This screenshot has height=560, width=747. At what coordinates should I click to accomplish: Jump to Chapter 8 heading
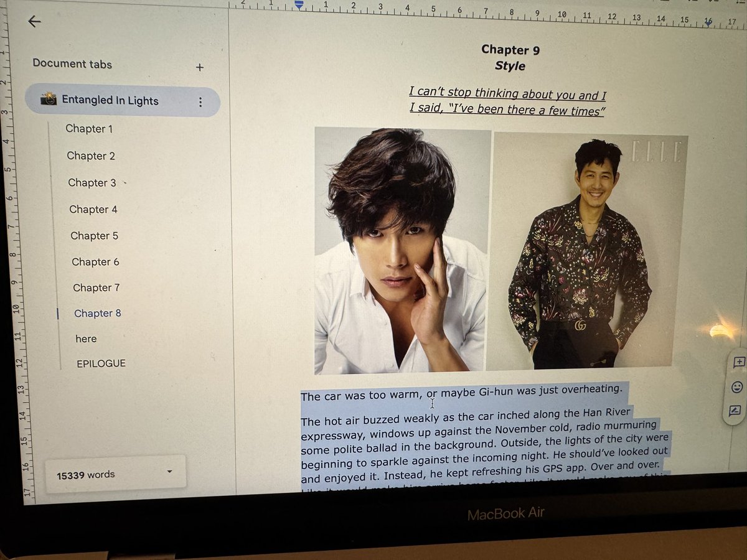click(x=98, y=313)
